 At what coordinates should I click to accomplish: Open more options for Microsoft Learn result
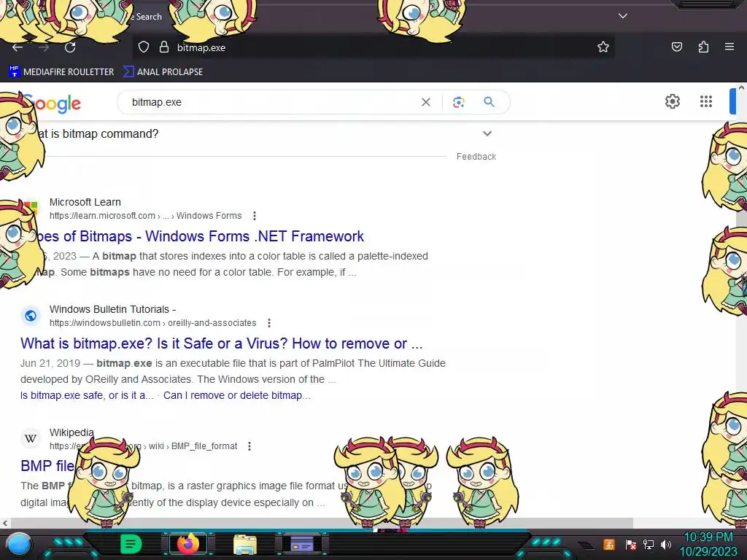[x=255, y=216]
